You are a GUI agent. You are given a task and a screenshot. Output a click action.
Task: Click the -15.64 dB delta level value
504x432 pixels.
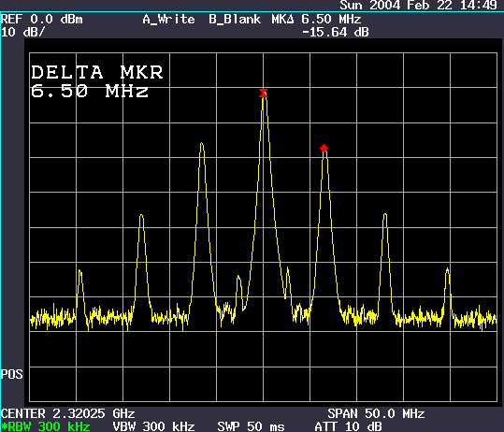[x=336, y=32]
